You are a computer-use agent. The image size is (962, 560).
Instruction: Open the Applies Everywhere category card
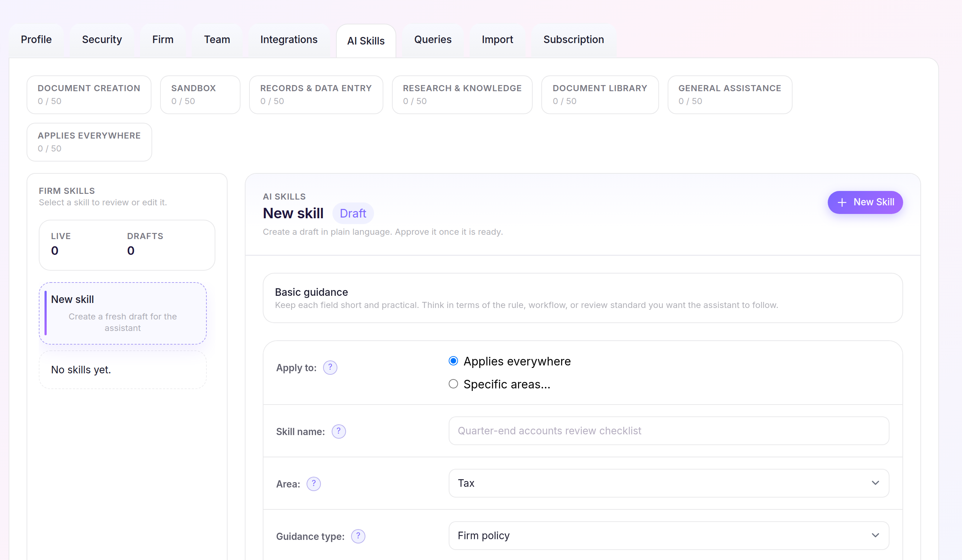click(89, 142)
